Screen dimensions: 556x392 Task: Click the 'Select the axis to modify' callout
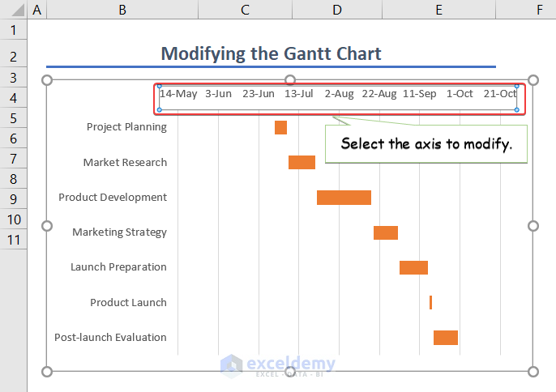[x=426, y=144]
